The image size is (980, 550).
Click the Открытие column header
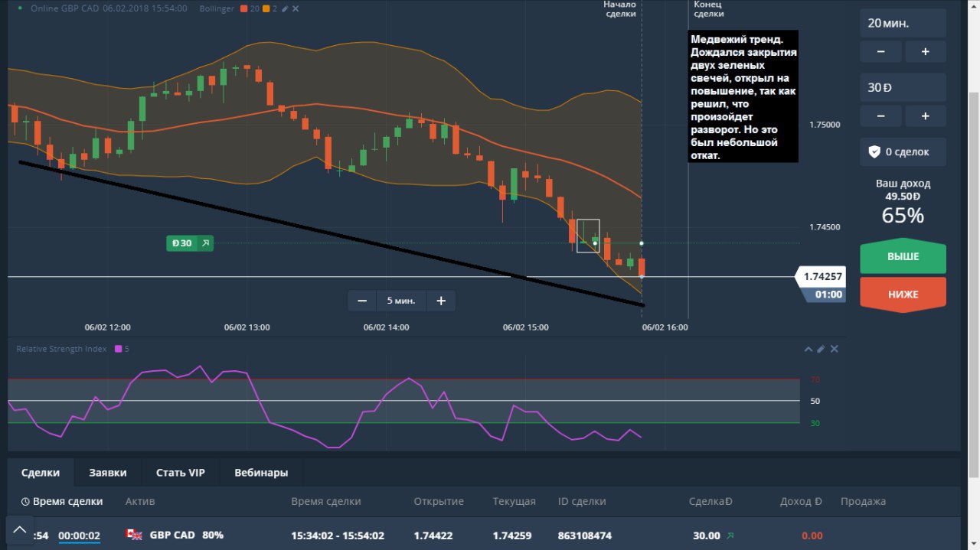coord(439,502)
